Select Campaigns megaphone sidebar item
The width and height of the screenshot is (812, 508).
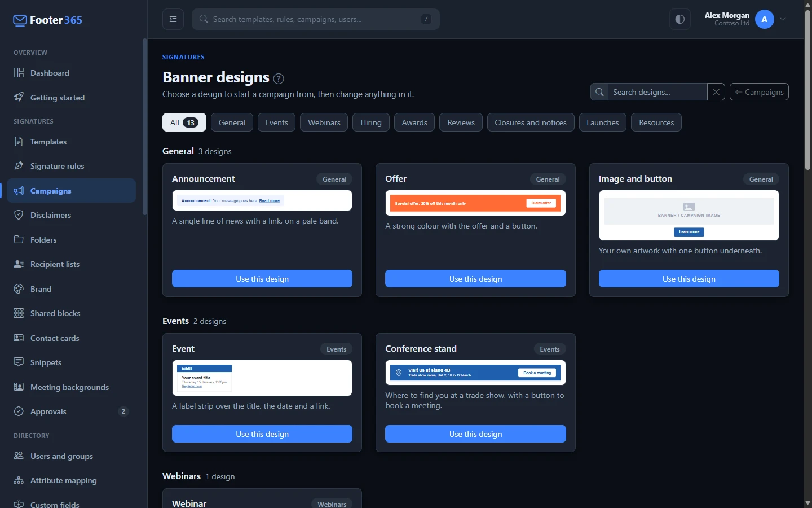click(x=71, y=191)
